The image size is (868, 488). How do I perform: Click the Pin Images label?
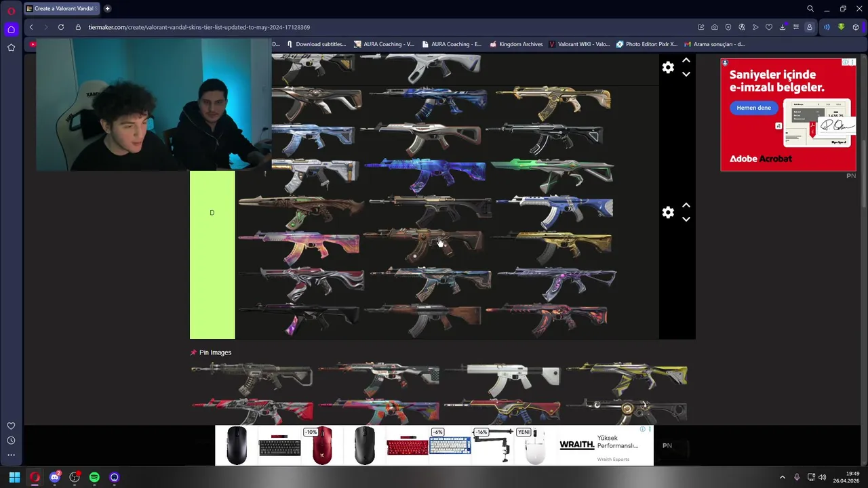click(x=215, y=352)
